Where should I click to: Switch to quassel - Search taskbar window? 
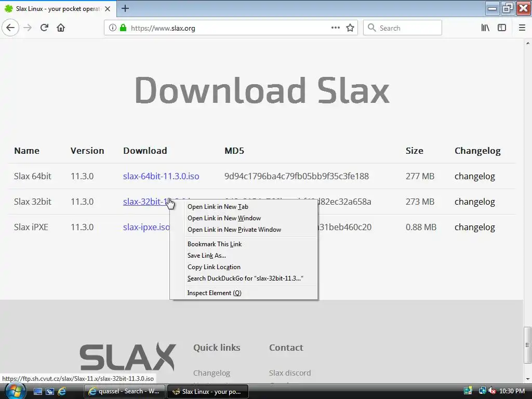point(124,391)
